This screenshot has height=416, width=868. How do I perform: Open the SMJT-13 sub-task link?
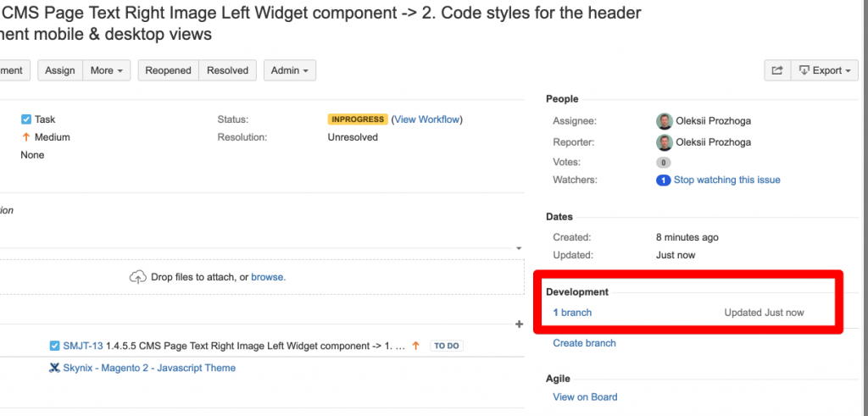83,346
